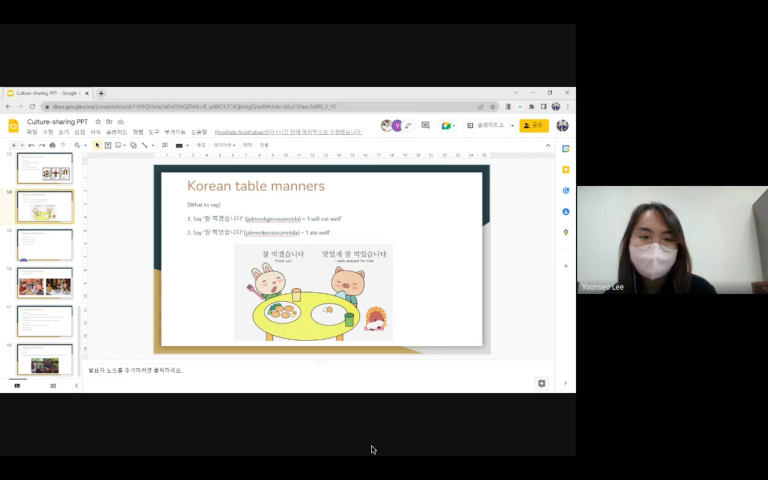Expand the insert image dropdown arrow
The image size is (768, 480).
125,145
